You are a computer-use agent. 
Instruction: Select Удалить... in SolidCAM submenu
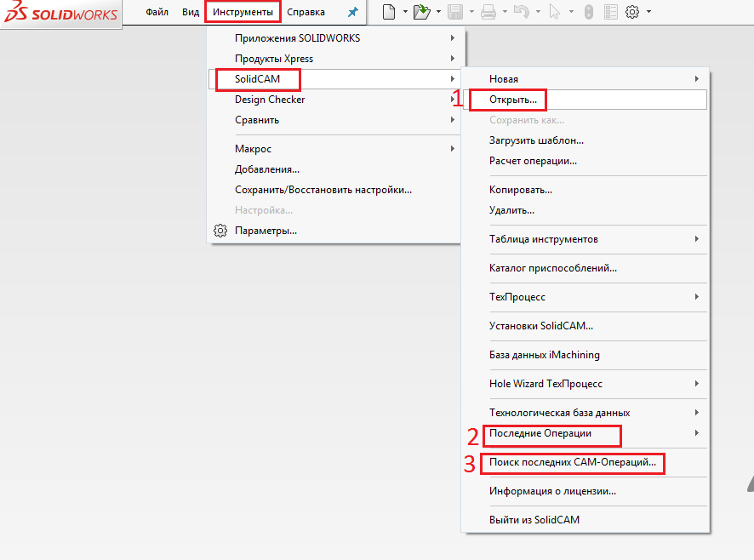click(x=585, y=210)
